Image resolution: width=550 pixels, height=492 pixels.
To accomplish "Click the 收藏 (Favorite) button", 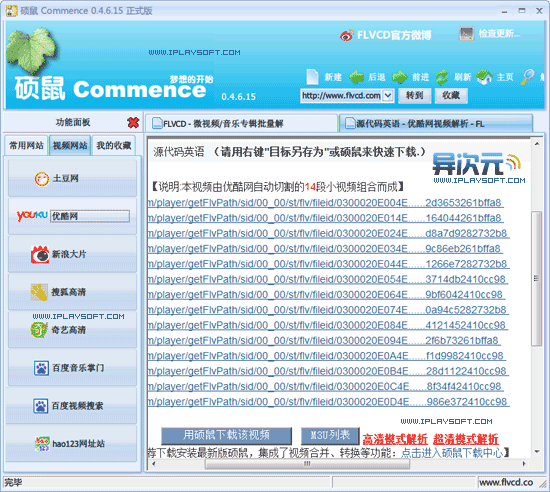I will (x=451, y=95).
